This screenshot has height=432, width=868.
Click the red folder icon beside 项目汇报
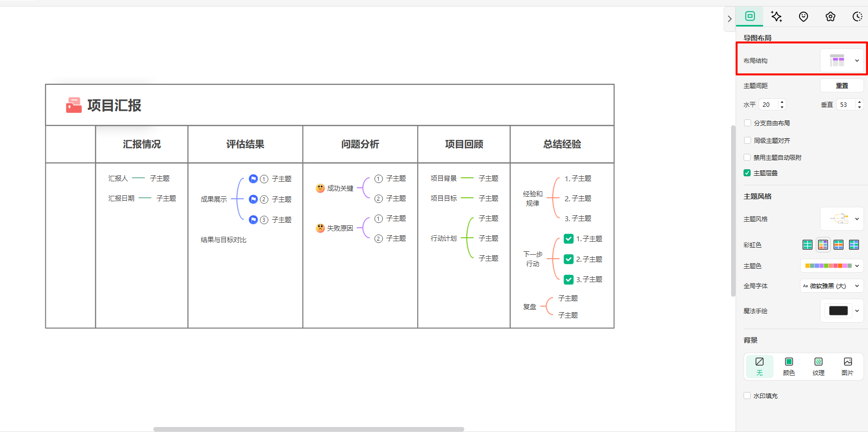[x=73, y=105]
